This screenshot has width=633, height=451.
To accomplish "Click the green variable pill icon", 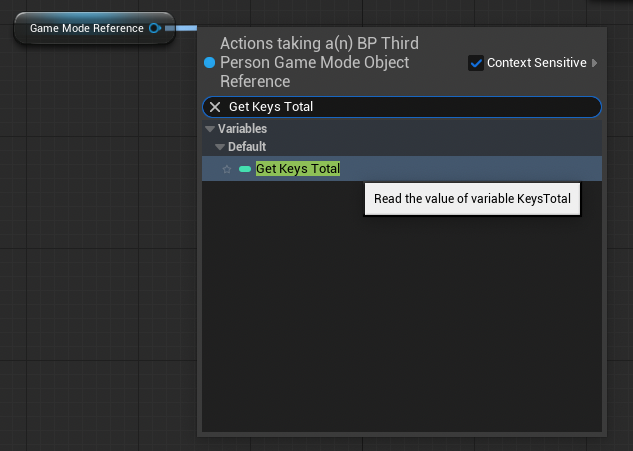I will tap(245, 169).
